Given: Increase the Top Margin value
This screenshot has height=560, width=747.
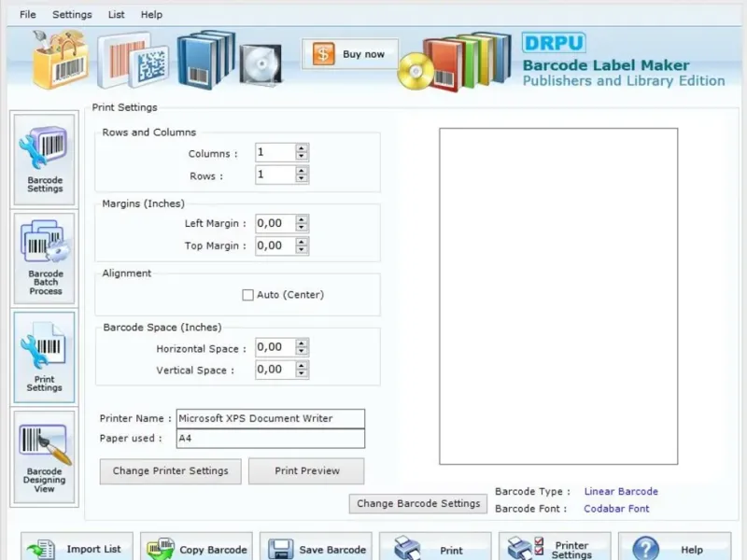Looking at the screenshot, I should click(301, 242).
